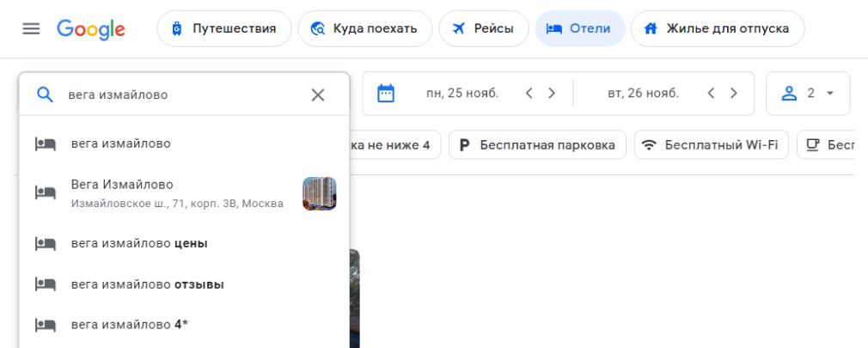Click the parking P icon
This screenshot has width=868, height=348.
(465, 145)
